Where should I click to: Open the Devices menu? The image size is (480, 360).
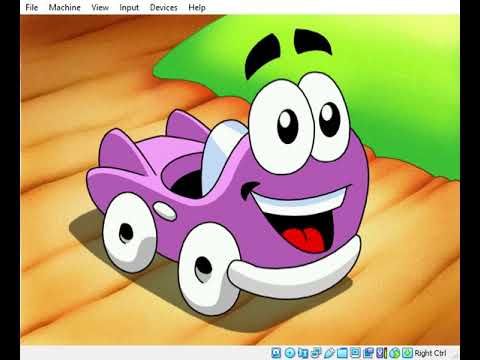[x=163, y=7]
